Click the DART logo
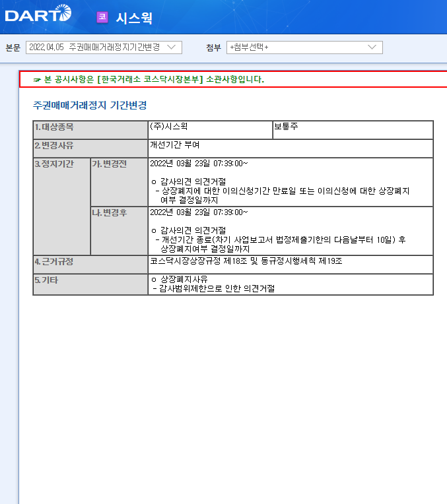 click(38, 13)
